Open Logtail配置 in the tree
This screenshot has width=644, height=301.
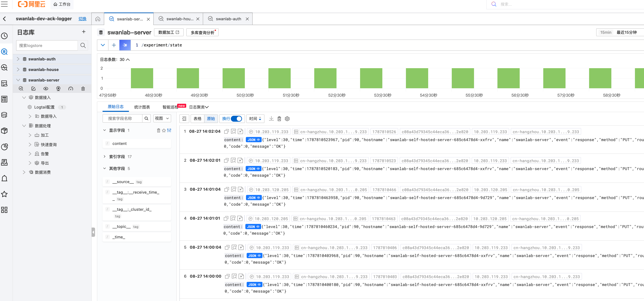point(44,107)
